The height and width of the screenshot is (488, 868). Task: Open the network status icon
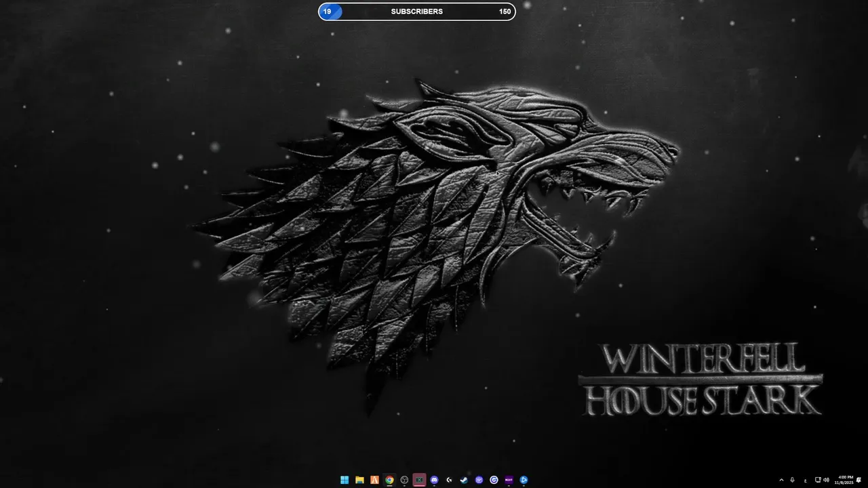coord(818,480)
